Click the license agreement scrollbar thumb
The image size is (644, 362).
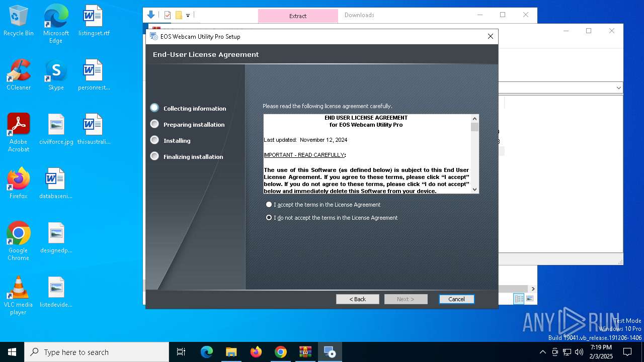[474, 127]
